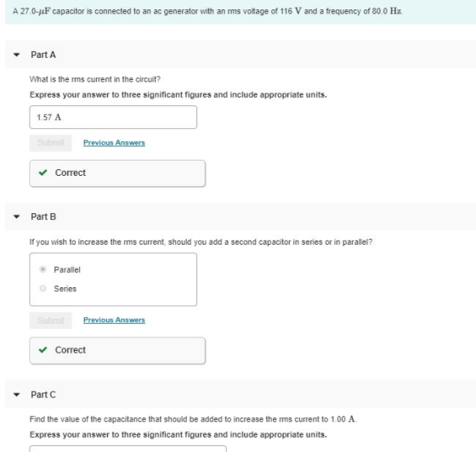Click the Part B header title

(43, 217)
